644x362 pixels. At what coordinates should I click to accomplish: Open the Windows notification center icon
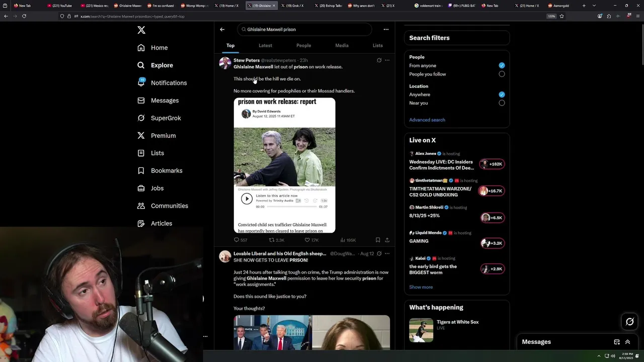[x=637, y=356]
